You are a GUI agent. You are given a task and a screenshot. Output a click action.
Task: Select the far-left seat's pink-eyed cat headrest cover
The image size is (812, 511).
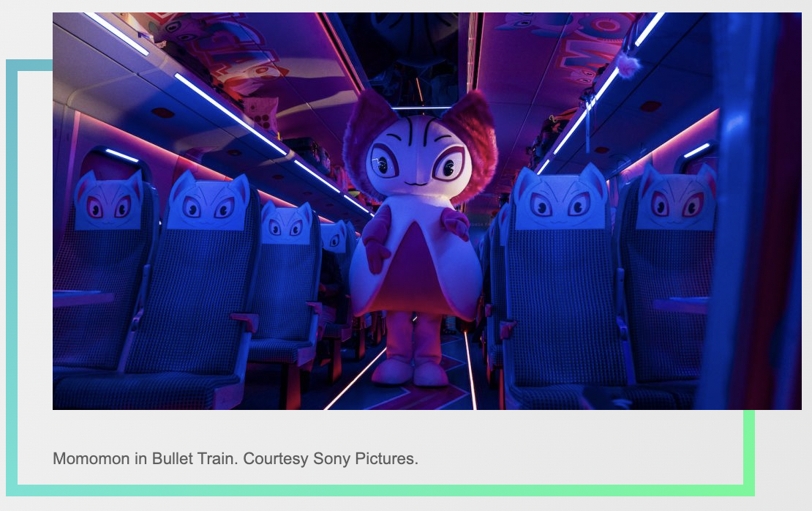pos(108,200)
